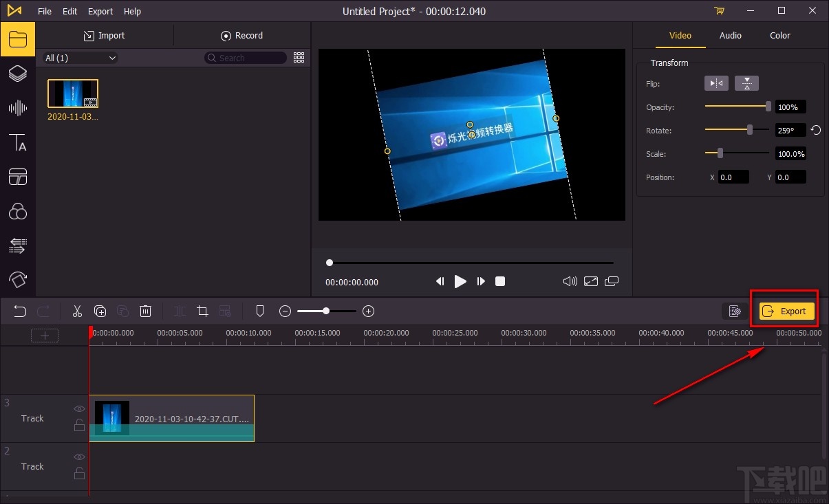Open the Text tool in sidebar

tap(17, 142)
